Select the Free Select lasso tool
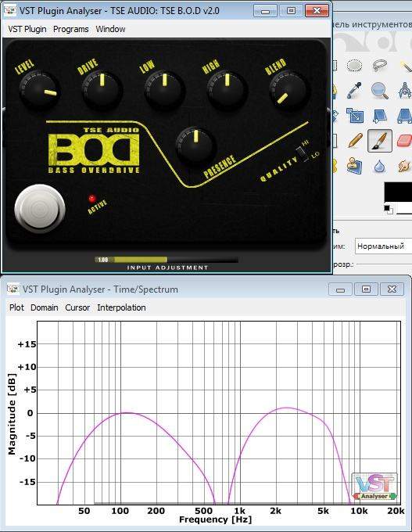Screen dimensions: 412x532 (x=380, y=65)
